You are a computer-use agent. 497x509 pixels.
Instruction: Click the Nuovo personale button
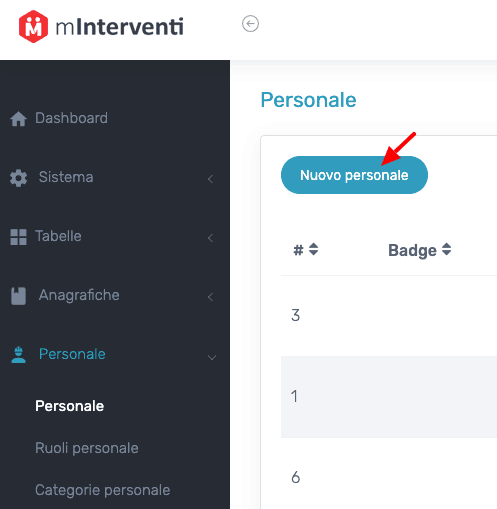[x=354, y=175]
